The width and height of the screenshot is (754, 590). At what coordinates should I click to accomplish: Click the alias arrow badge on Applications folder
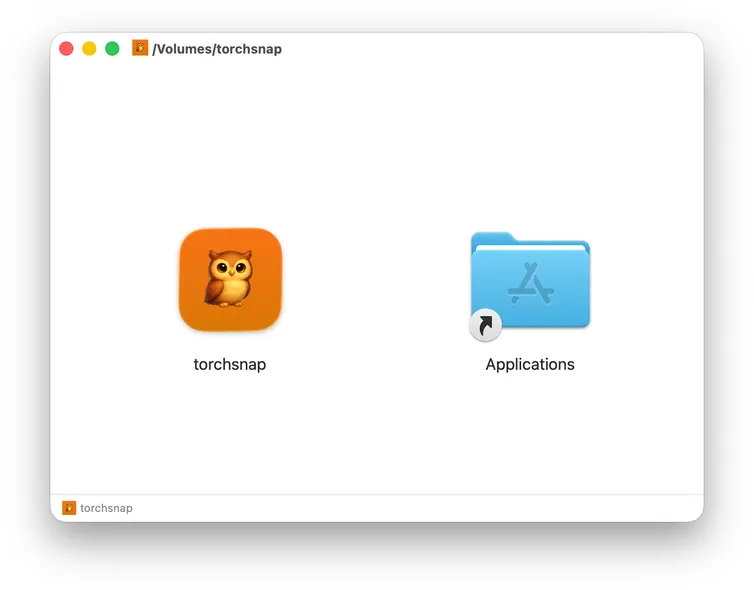485,325
